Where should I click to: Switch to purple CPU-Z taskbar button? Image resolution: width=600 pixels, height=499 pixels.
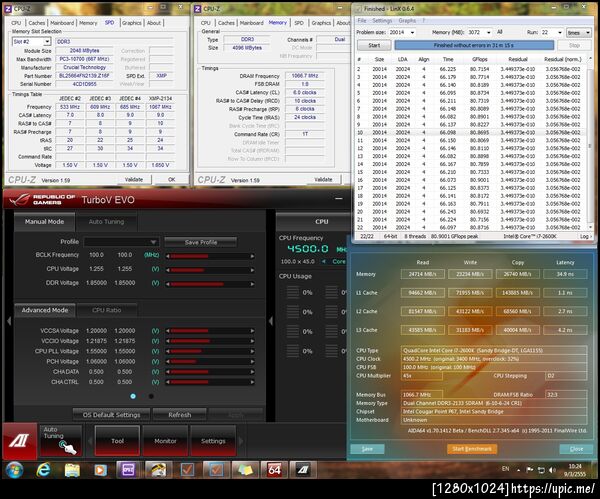coord(128,470)
